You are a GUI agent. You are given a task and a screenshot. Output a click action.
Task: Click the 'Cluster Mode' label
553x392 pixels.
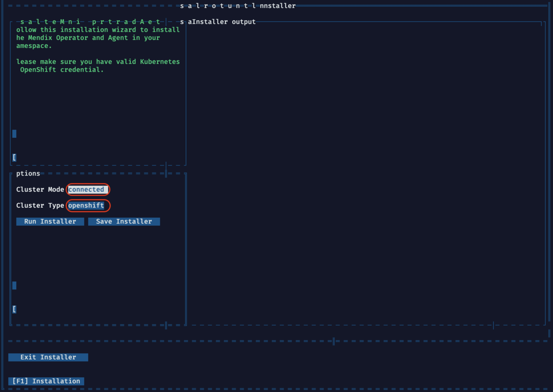(40, 189)
